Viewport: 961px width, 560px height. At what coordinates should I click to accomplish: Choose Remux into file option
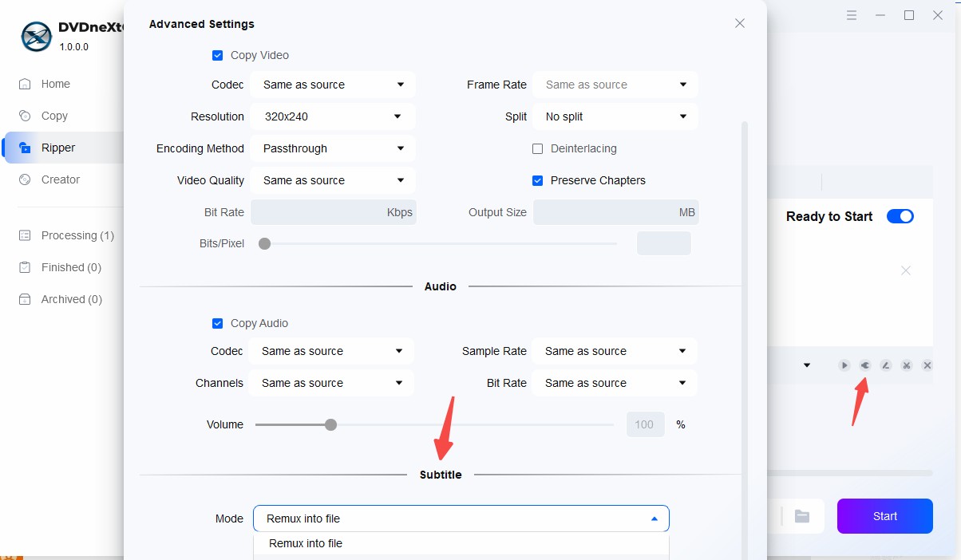point(306,543)
